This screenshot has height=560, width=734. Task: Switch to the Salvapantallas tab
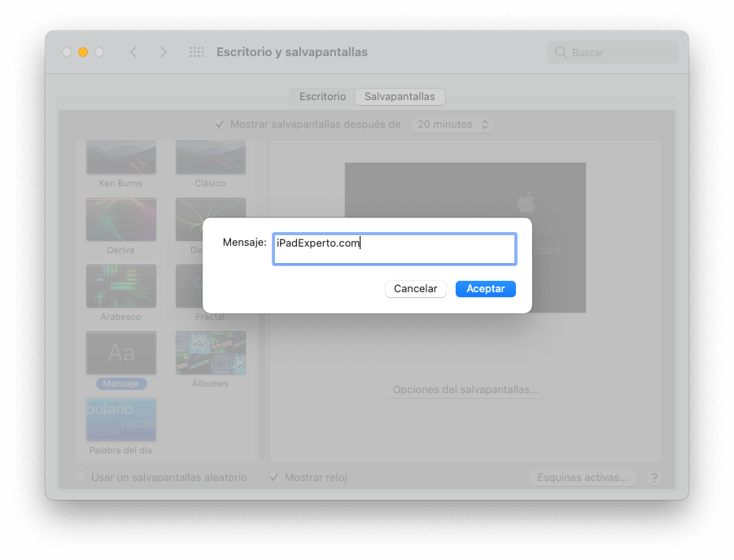pos(400,96)
